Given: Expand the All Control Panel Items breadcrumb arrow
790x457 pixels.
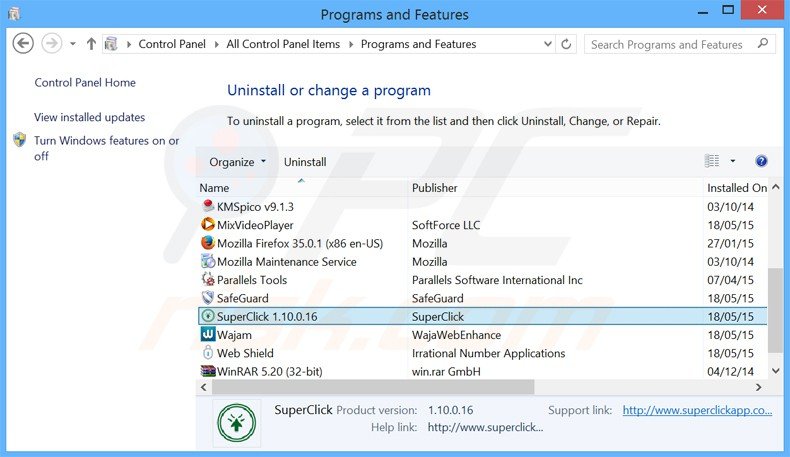Looking at the screenshot, I should pos(351,44).
